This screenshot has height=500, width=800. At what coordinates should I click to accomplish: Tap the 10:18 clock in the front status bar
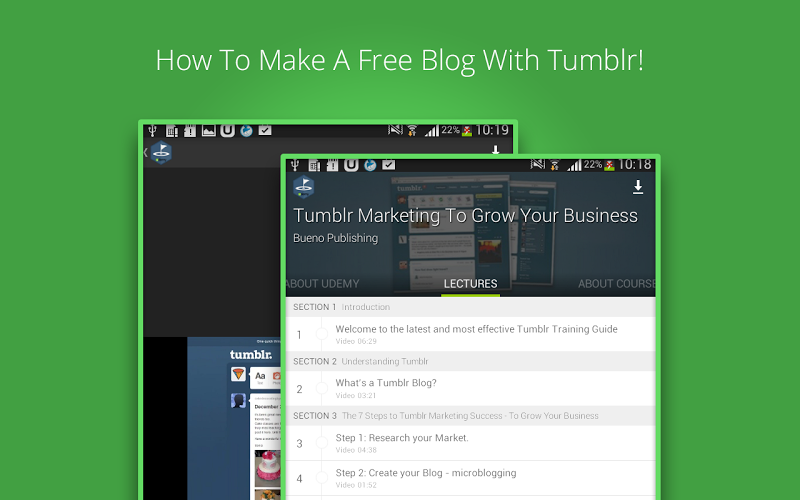coord(635,165)
